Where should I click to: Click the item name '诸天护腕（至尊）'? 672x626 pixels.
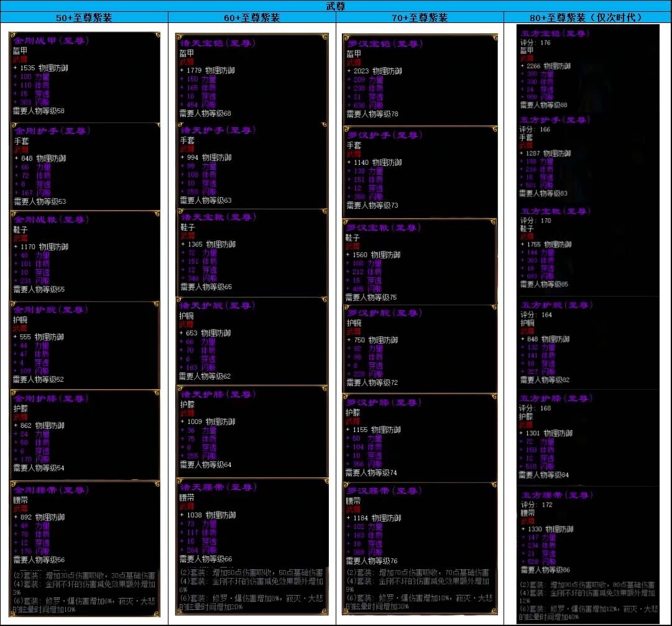tap(218, 305)
